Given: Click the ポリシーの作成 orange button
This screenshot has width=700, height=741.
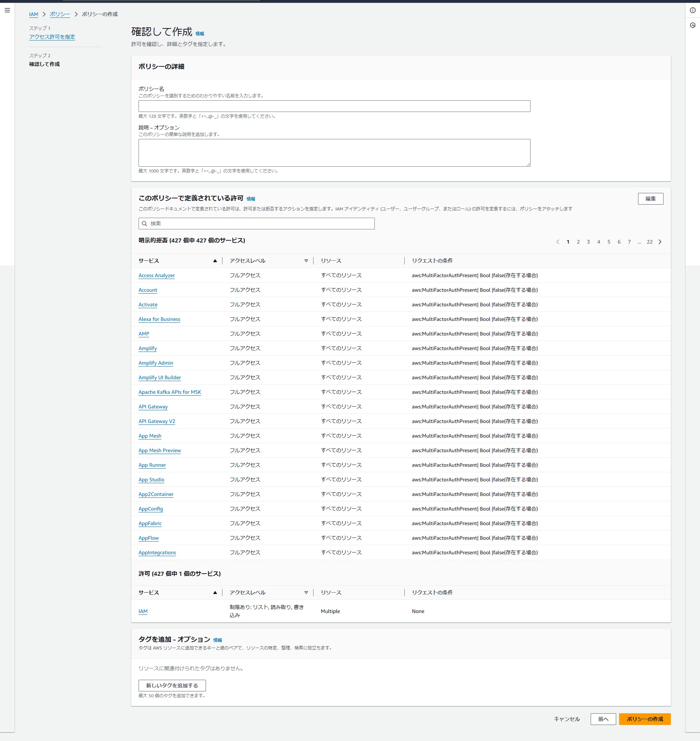Looking at the screenshot, I should pos(645,719).
